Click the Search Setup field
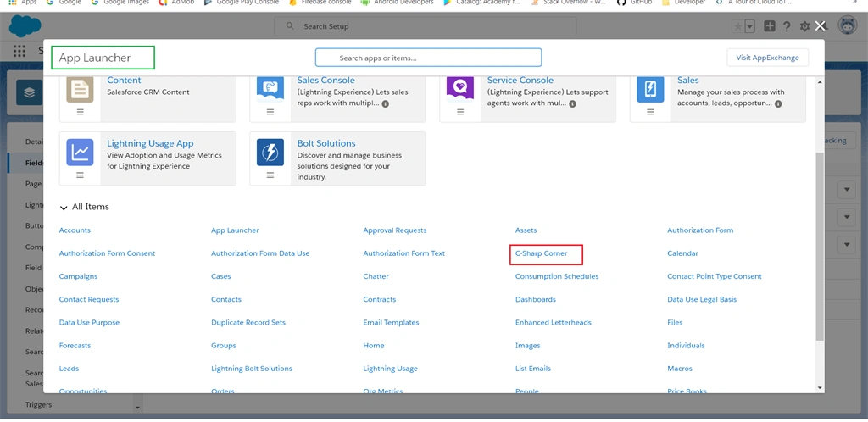The image size is (868, 422). [426, 26]
